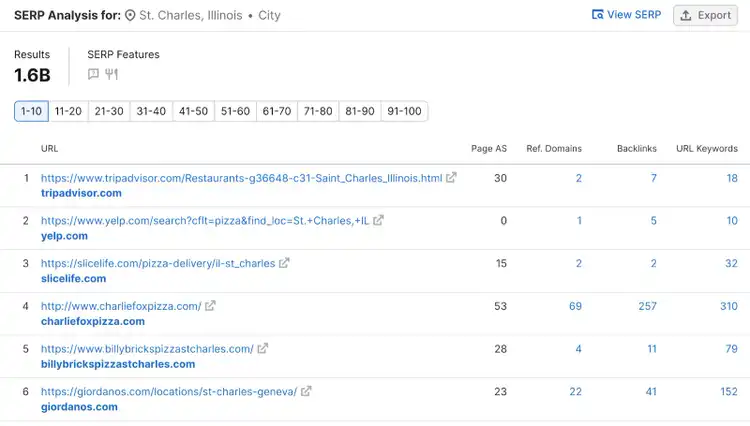Switch to the 71-80 results tab
This screenshot has width=750, height=426.
point(318,111)
